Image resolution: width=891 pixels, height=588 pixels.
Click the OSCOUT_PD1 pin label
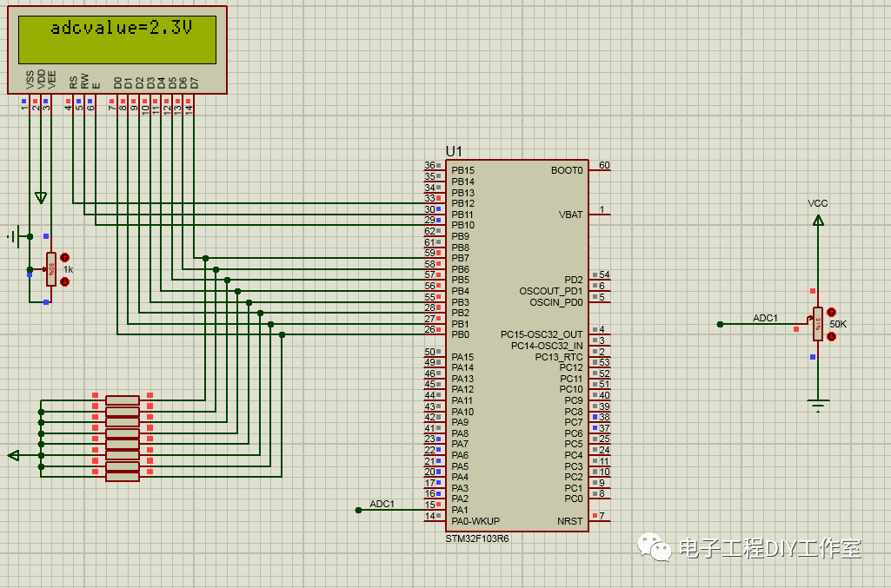[550, 291]
